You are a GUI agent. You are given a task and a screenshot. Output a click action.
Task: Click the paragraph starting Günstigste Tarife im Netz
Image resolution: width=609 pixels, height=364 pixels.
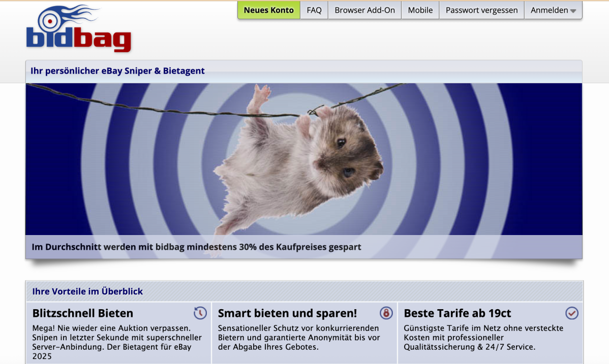[x=483, y=337]
